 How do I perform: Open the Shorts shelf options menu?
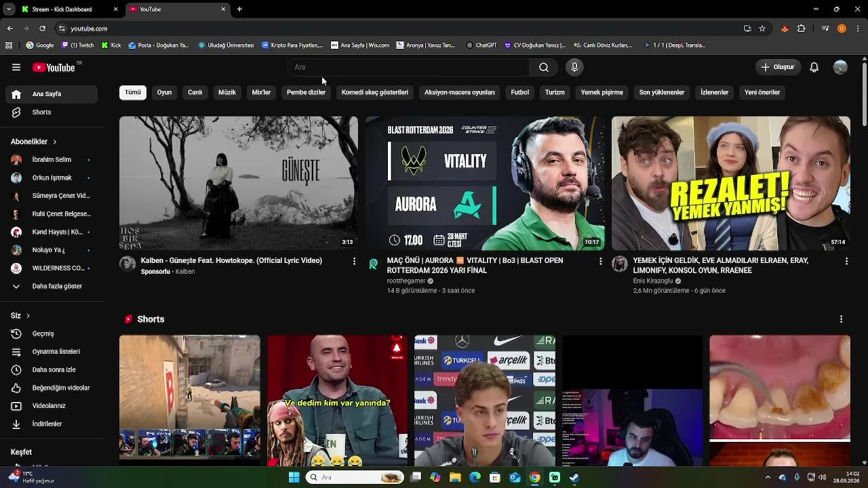(x=841, y=319)
